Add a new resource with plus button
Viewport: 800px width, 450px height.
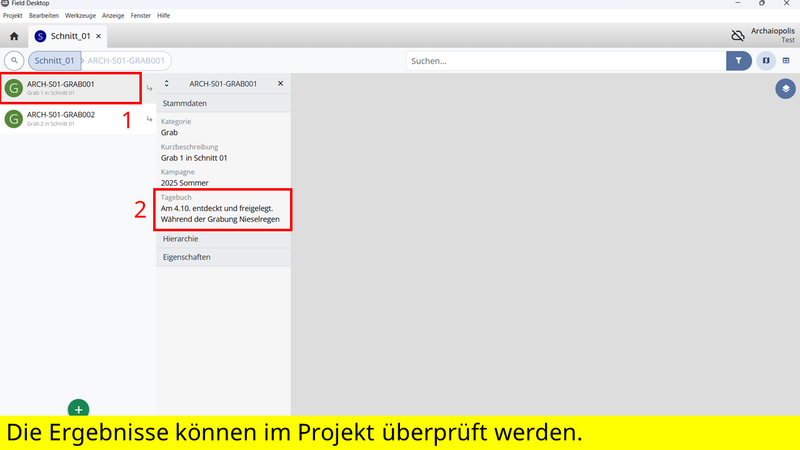(79, 408)
